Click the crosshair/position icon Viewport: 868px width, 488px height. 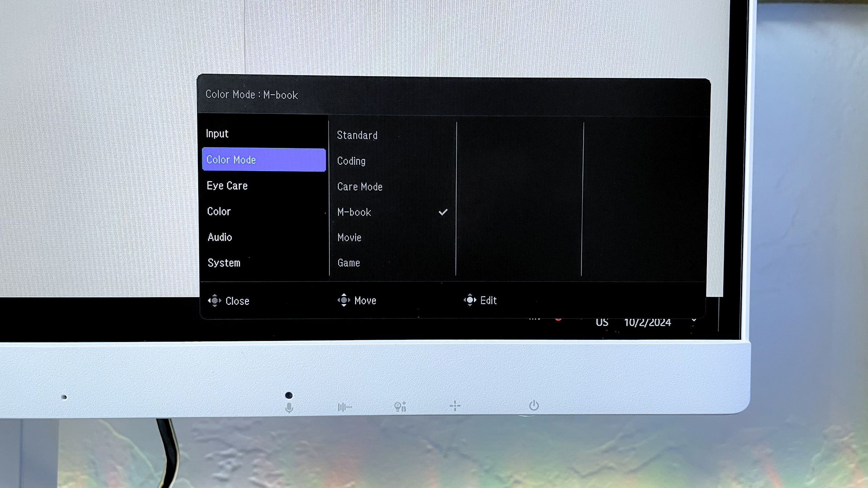455,406
